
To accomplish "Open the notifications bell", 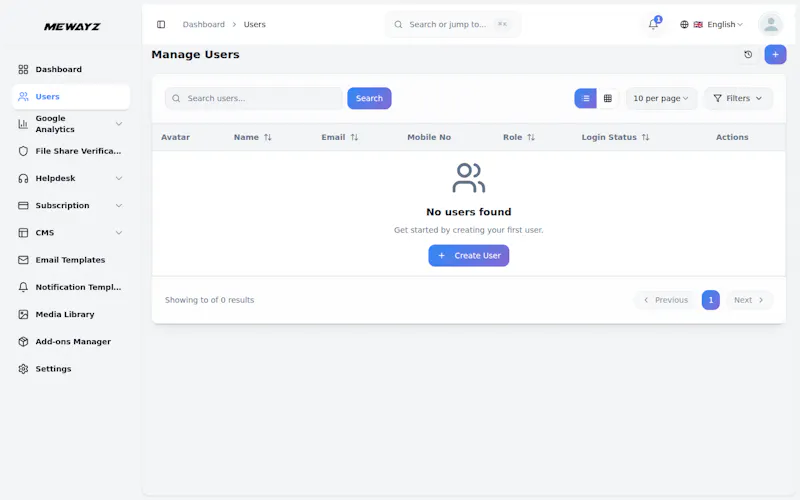I will coord(653,24).
